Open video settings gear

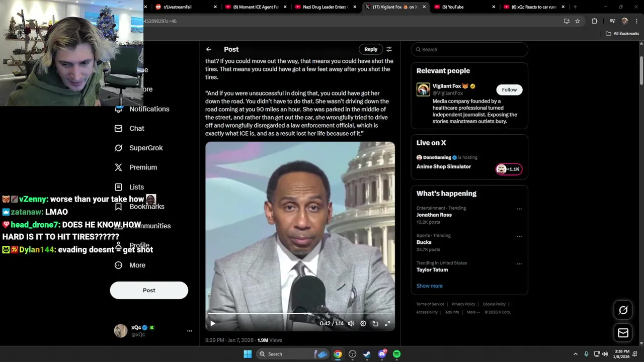pyautogui.click(x=363, y=324)
